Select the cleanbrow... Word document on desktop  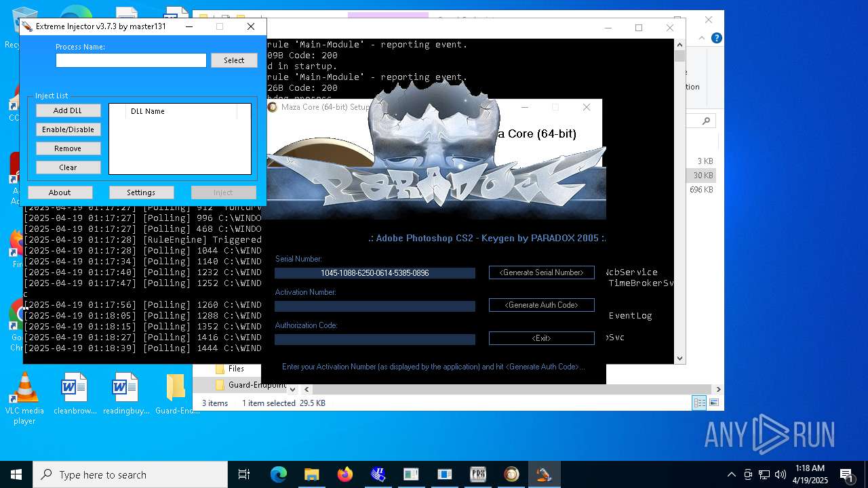coord(75,394)
